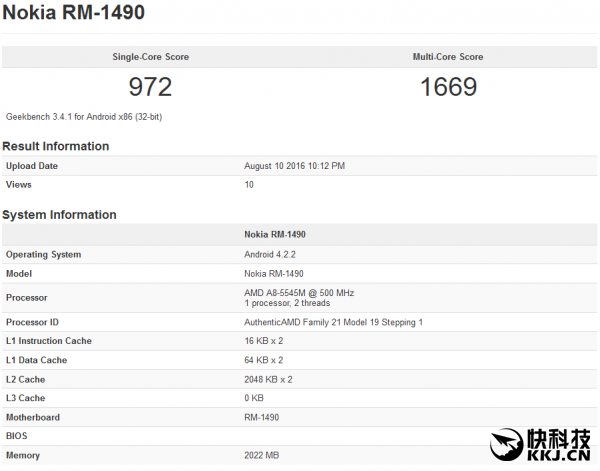Click the multi-core score value 1669

click(448, 86)
